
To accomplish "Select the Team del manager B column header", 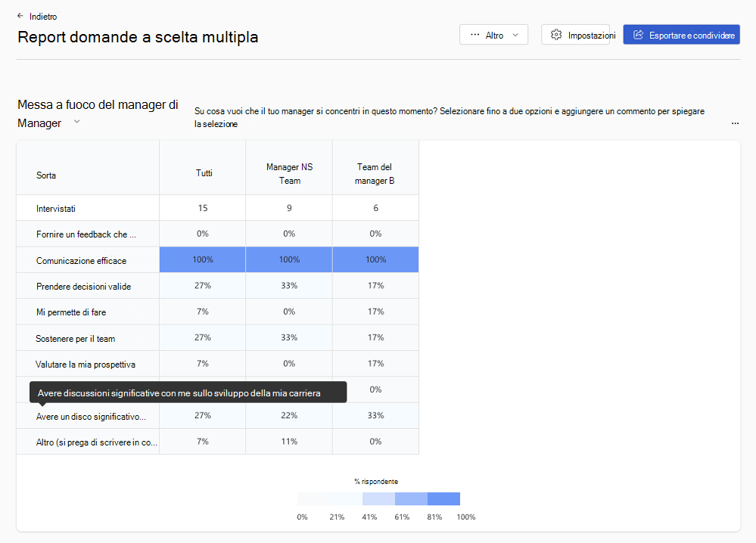I will coord(375,174).
